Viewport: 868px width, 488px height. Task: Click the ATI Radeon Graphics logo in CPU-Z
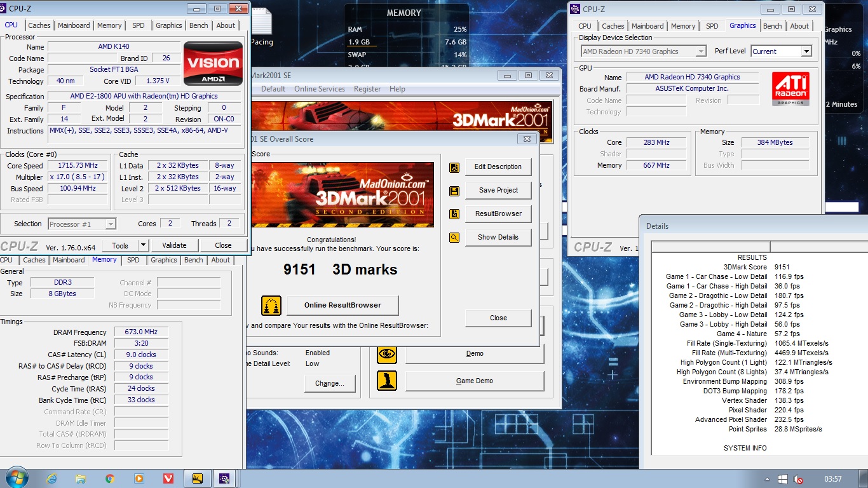click(790, 88)
